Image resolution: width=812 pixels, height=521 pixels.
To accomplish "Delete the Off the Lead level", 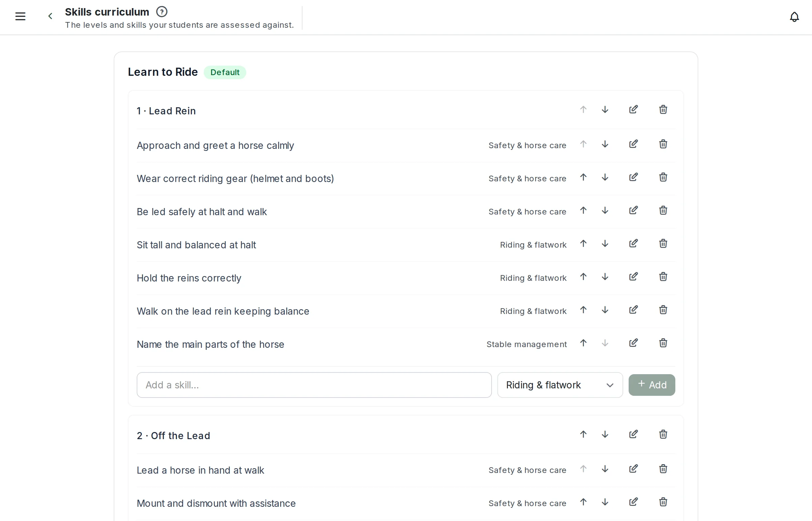I will (x=663, y=434).
